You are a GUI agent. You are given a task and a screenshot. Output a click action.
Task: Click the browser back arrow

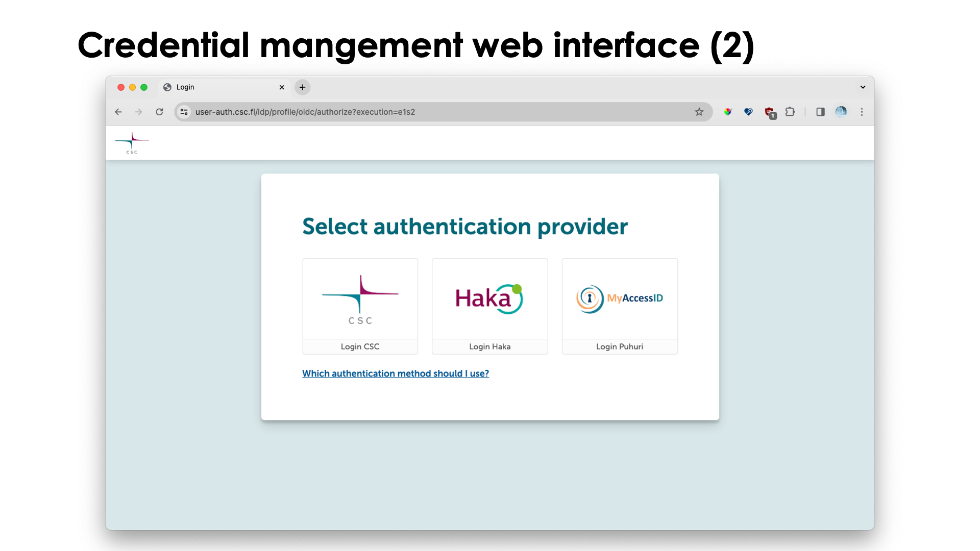click(x=118, y=112)
